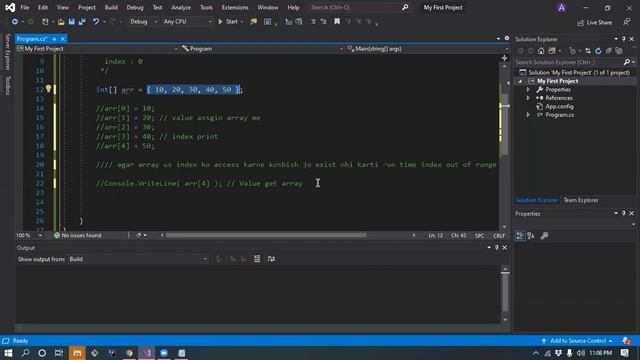Click the Find in Files toolbar icon
640x360 pixels.
253,22
